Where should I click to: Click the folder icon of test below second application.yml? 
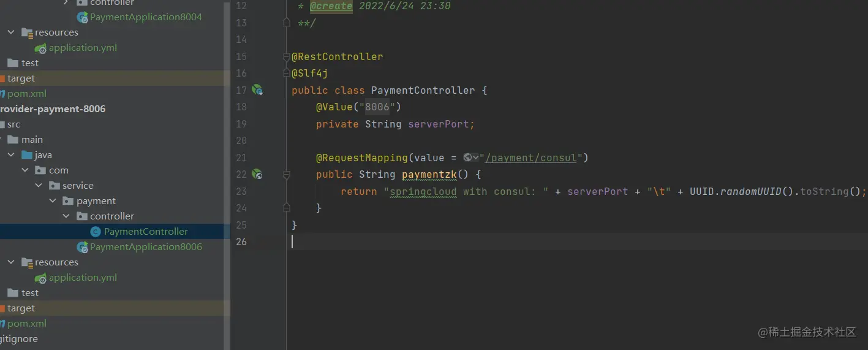coord(13,293)
